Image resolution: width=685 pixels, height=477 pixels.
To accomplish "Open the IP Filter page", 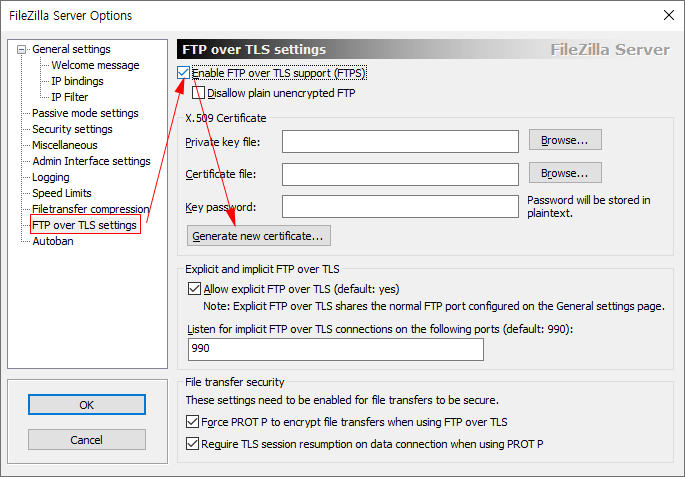I will [69, 97].
